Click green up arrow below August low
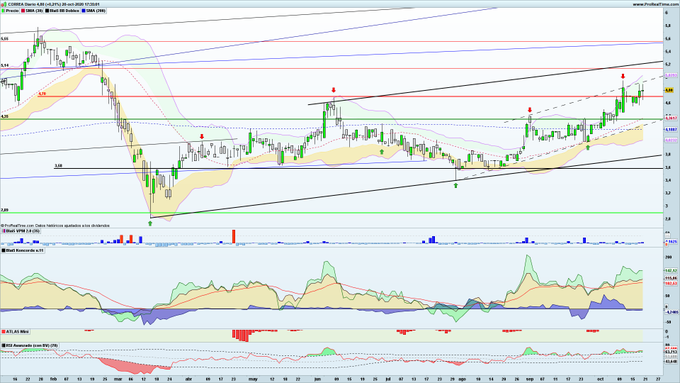 pos(456,185)
